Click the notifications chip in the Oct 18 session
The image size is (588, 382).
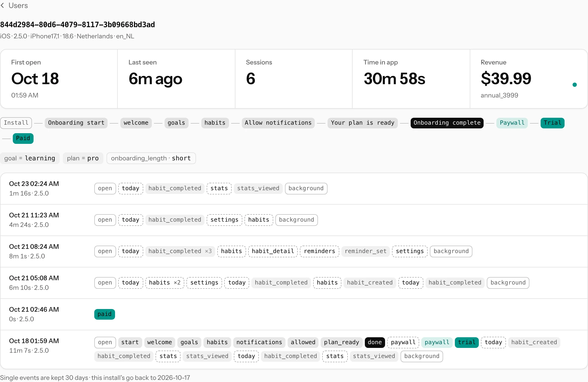point(259,343)
